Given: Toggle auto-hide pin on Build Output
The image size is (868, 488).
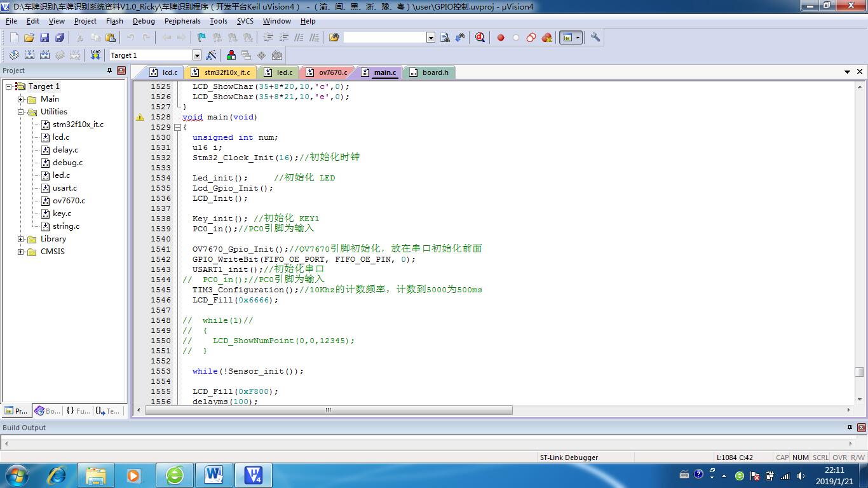Looking at the screenshot, I should tap(850, 428).
